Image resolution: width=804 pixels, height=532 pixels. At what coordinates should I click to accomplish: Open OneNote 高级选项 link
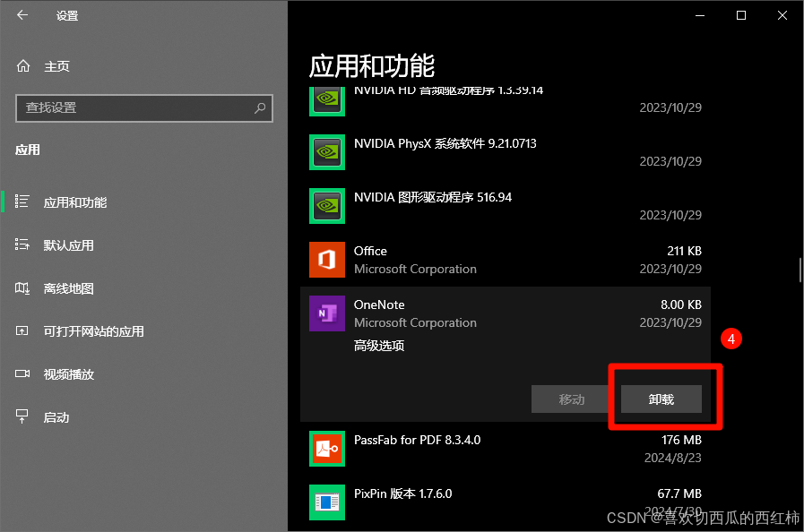click(379, 346)
